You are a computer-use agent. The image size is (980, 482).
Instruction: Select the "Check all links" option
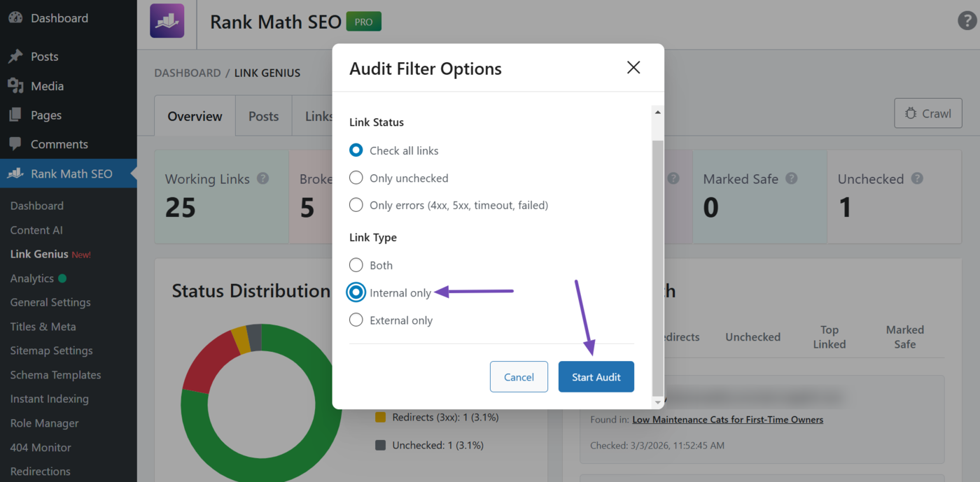(356, 150)
